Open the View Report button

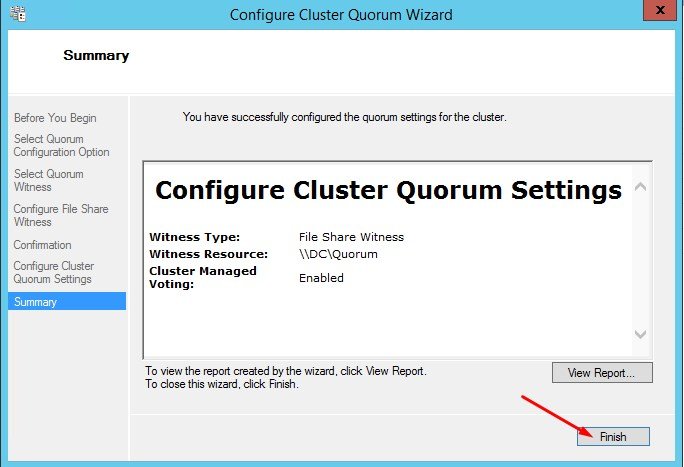click(602, 373)
